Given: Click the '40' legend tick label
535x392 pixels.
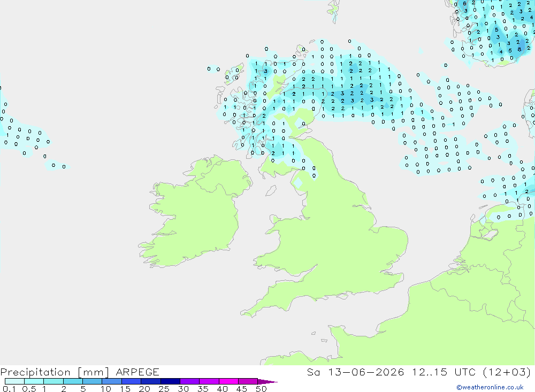Looking at the screenshot, I should pos(222,389).
